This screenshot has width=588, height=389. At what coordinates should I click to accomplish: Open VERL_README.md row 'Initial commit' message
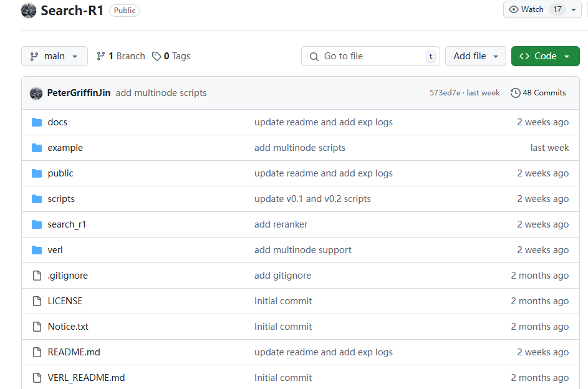(283, 377)
